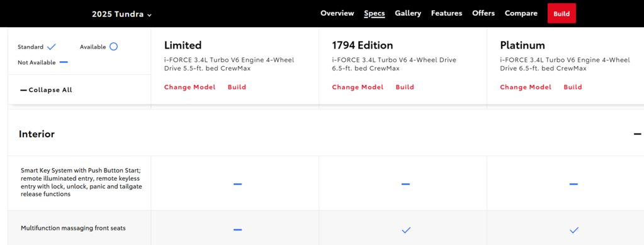644x245 pixels.
Task: Open the Gallery tab
Action: 408,14
